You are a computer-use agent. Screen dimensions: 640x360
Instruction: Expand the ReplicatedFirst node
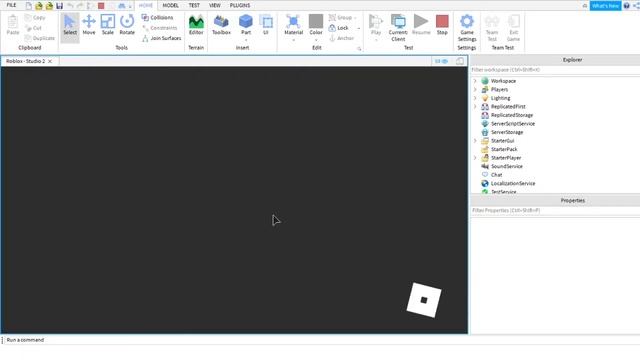point(475,107)
